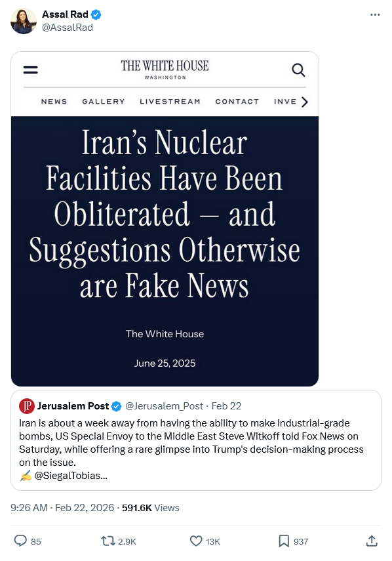Image resolution: width=392 pixels, height=561 pixels.
Task: Click the @Jerusalem_Post handle
Action: [x=164, y=405]
